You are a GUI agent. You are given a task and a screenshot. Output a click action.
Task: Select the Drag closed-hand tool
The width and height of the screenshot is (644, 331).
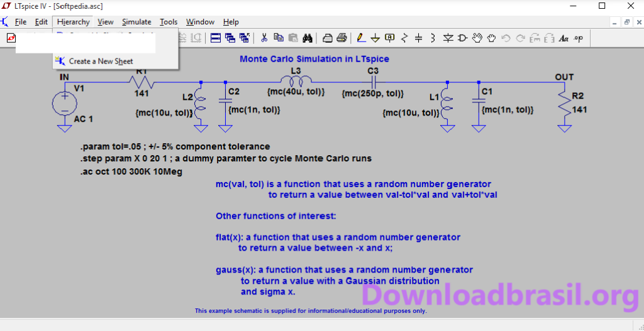[x=491, y=38]
